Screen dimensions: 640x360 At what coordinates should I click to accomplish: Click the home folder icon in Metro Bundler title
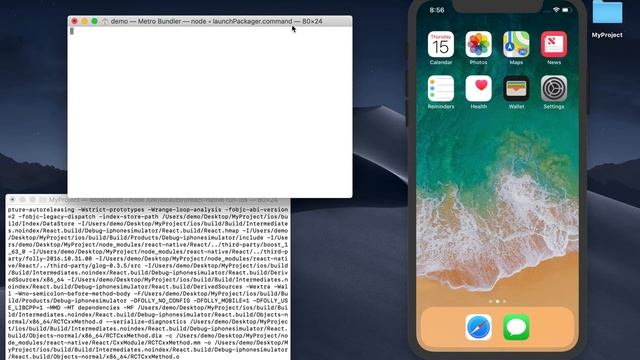click(x=105, y=21)
